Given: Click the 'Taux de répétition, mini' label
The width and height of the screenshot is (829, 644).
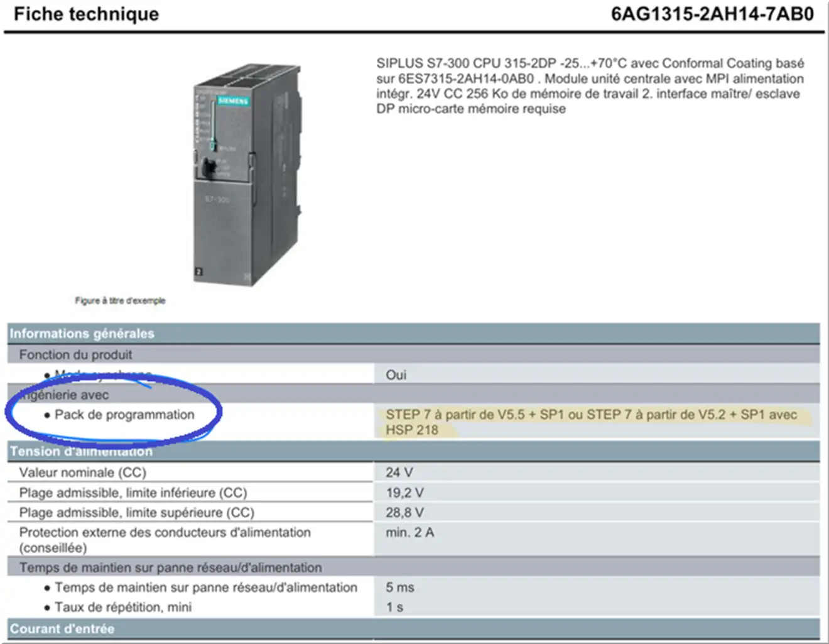Looking at the screenshot, I should (x=123, y=607).
